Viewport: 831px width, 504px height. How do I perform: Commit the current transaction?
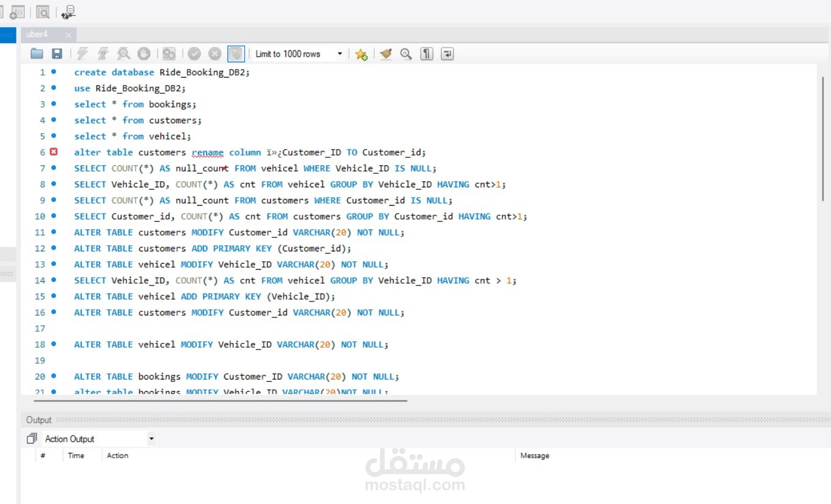click(x=195, y=54)
